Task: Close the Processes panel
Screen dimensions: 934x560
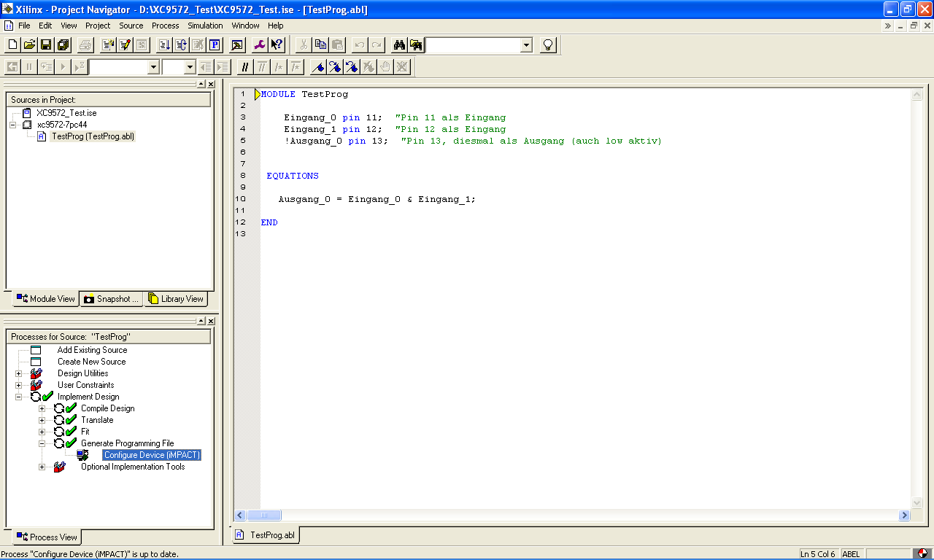Action: pos(211,321)
